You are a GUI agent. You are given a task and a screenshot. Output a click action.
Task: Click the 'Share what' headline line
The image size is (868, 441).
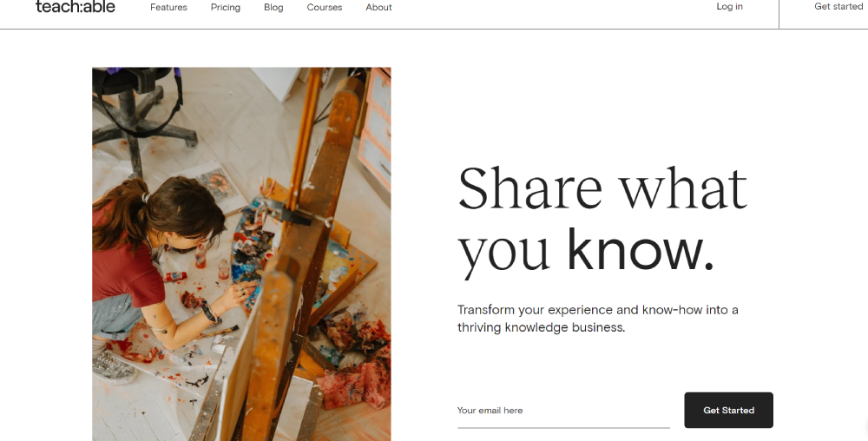tap(602, 188)
